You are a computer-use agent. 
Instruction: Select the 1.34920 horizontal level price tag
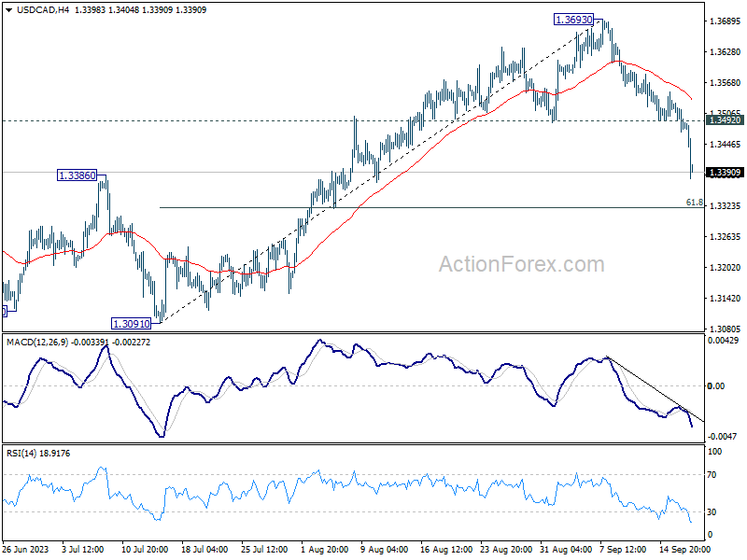[725, 120]
